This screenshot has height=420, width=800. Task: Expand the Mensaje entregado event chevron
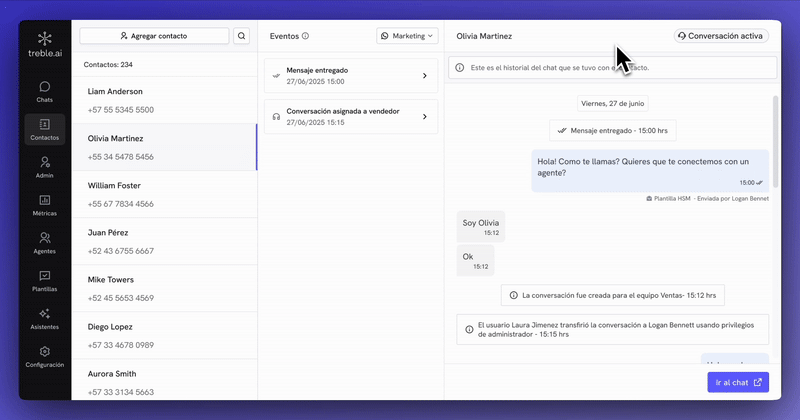click(x=424, y=76)
